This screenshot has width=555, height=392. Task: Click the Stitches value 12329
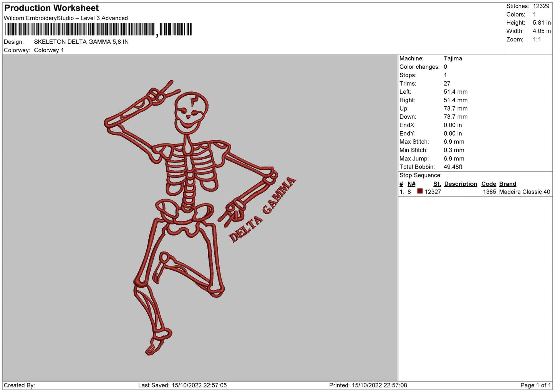pos(541,6)
